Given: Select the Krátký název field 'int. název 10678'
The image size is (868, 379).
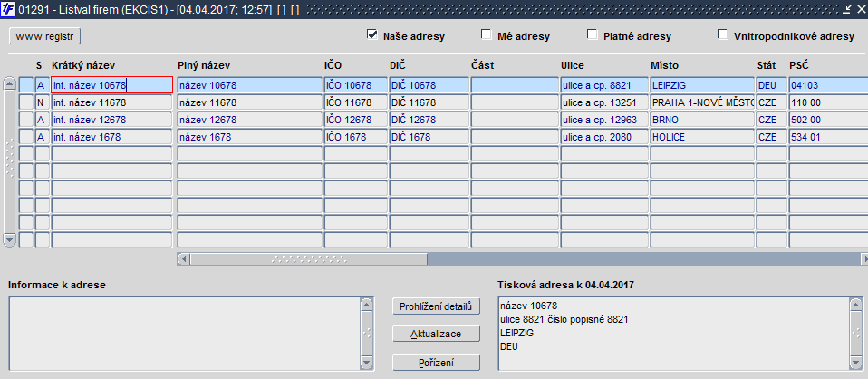Looking at the screenshot, I should coord(111,85).
